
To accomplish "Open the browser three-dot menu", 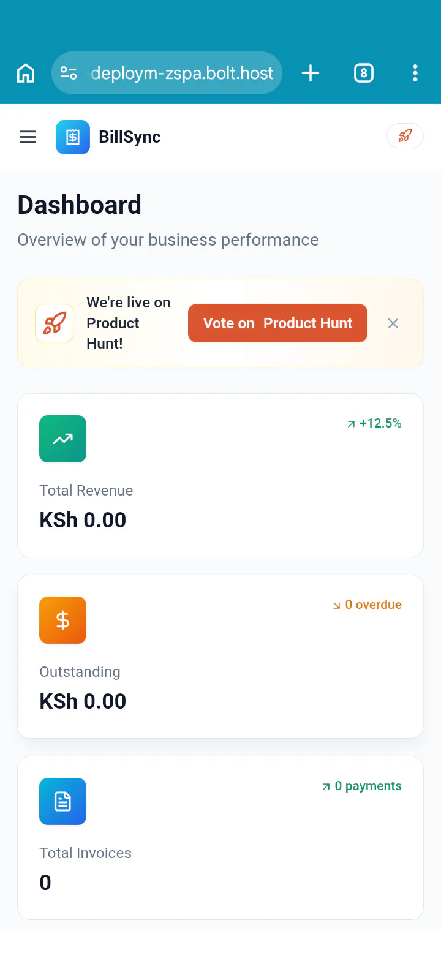I will (x=415, y=73).
